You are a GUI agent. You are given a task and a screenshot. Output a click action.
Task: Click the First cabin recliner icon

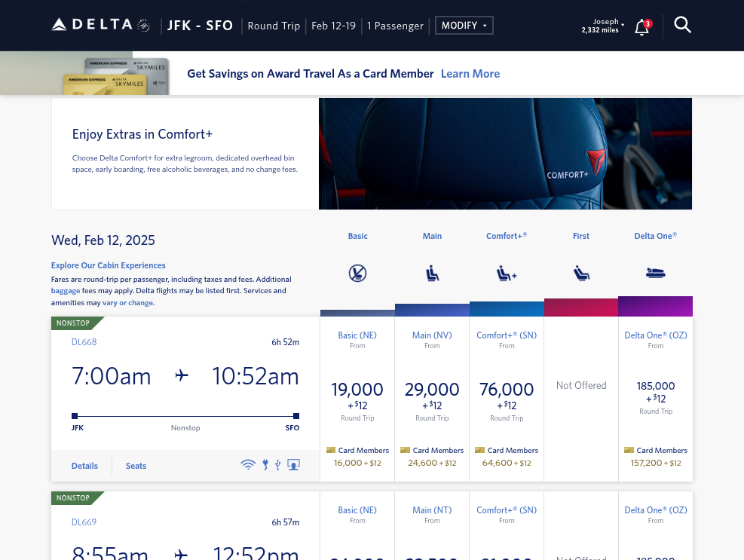[581, 274]
